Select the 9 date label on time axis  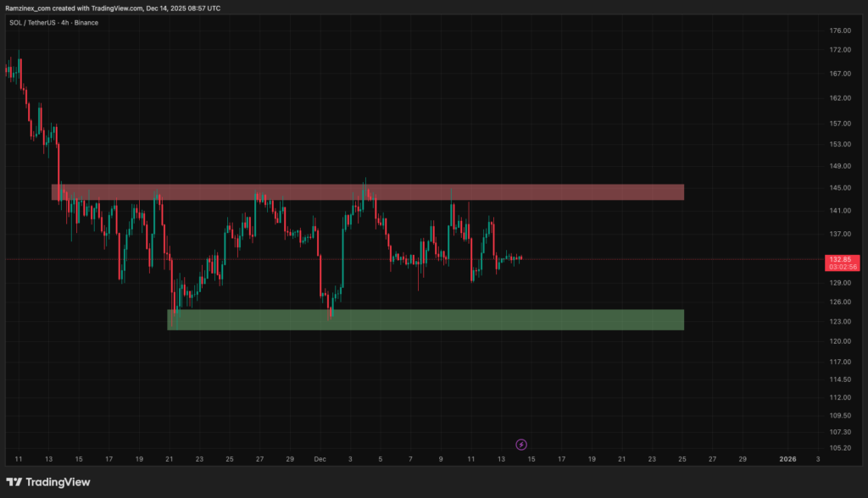(x=441, y=459)
